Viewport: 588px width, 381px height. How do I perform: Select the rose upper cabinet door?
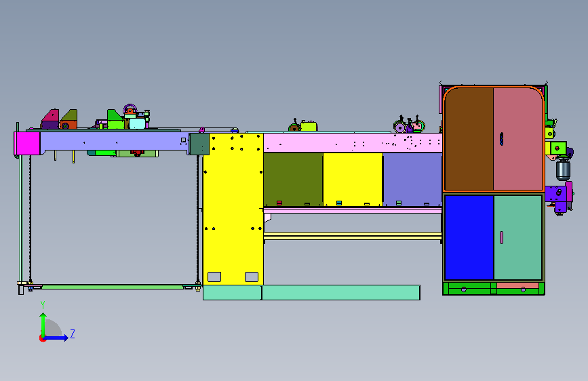[x=518, y=139]
